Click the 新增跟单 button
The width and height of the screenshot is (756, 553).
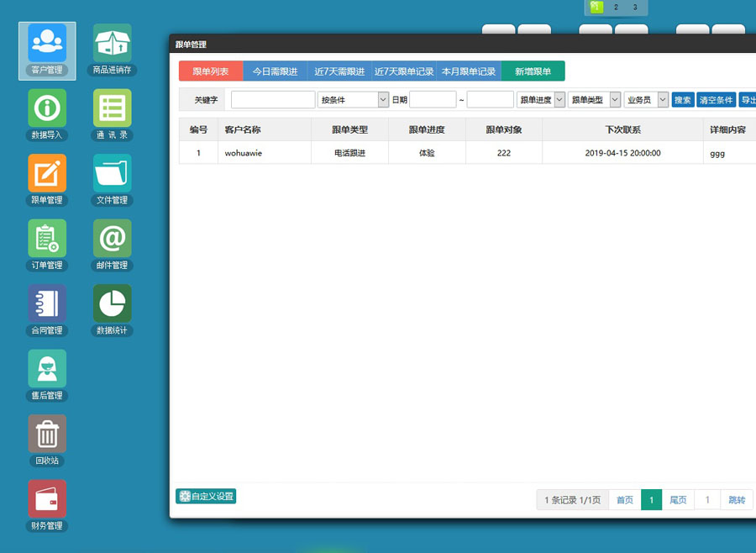click(x=533, y=71)
